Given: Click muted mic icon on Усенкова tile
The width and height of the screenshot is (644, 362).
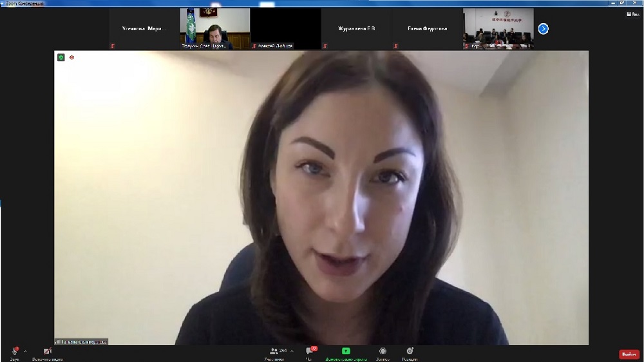Looking at the screenshot, I should tap(113, 46).
